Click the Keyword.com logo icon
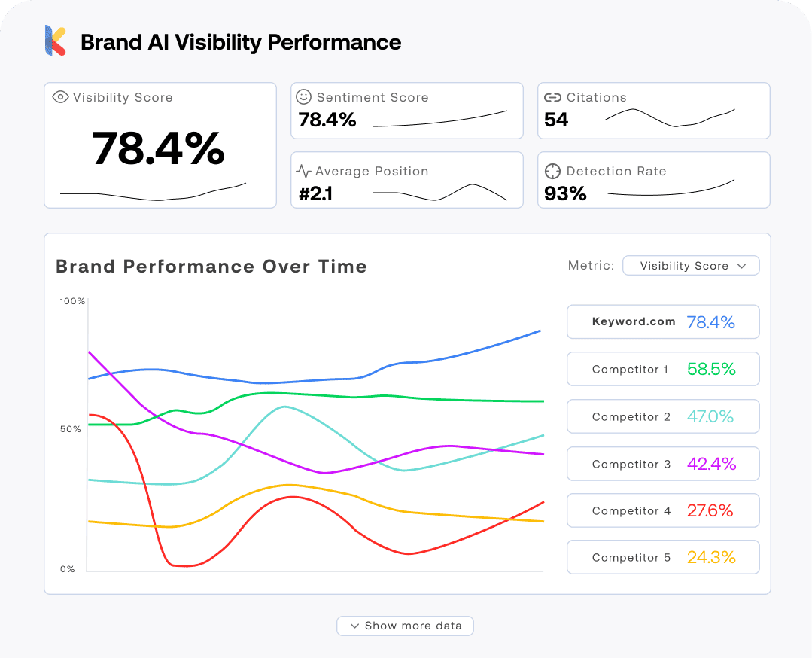Image resolution: width=812 pixels, height=658 pixels. click(55, 41)
